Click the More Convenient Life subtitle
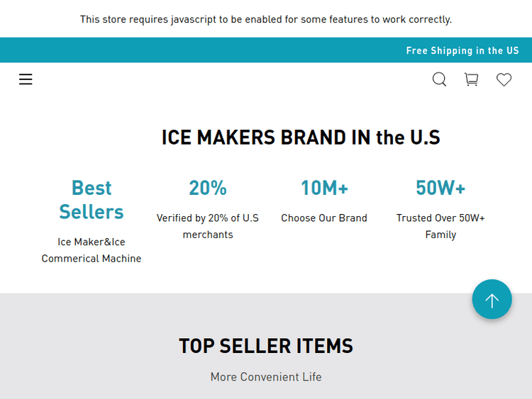Image resolution: width=532 pixels, height=399 pixels. click(x=266, y=377)
